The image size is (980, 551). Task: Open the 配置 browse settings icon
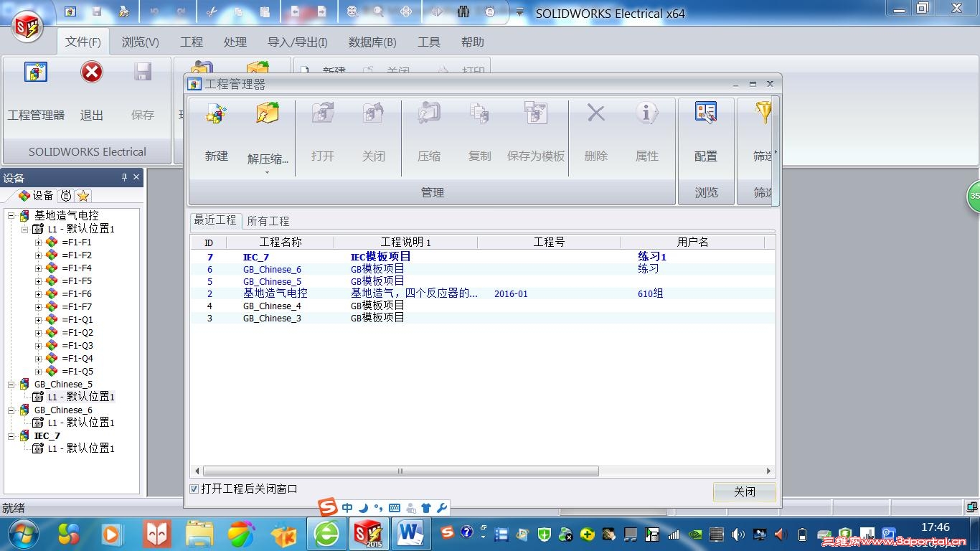706,113
